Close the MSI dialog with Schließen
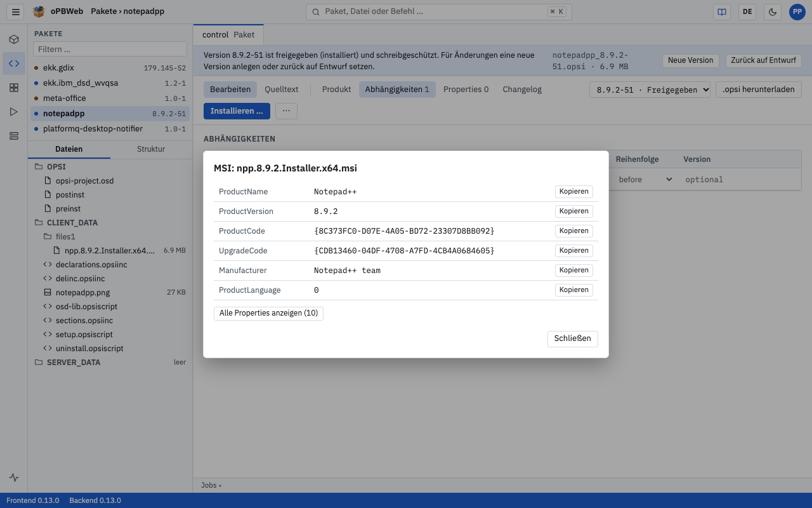The image size is (812, 508). click(x=572, y=338)
